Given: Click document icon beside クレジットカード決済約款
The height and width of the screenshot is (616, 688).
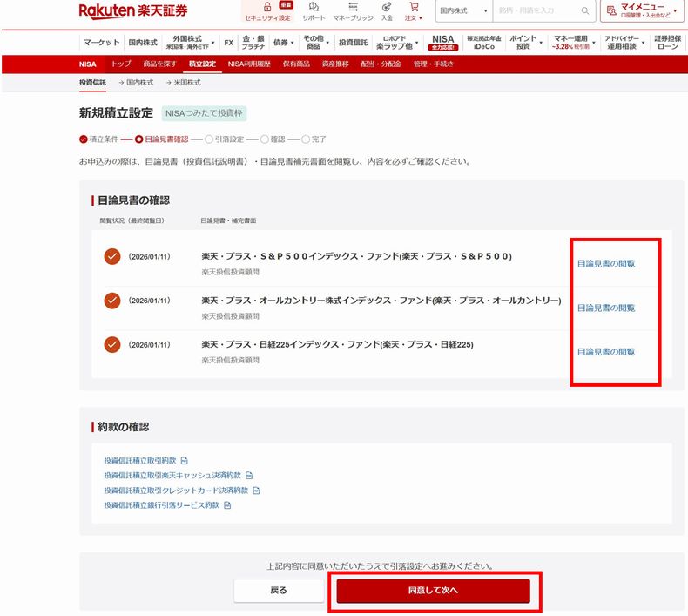Looking at the screenshot, I should pos(257,491).
